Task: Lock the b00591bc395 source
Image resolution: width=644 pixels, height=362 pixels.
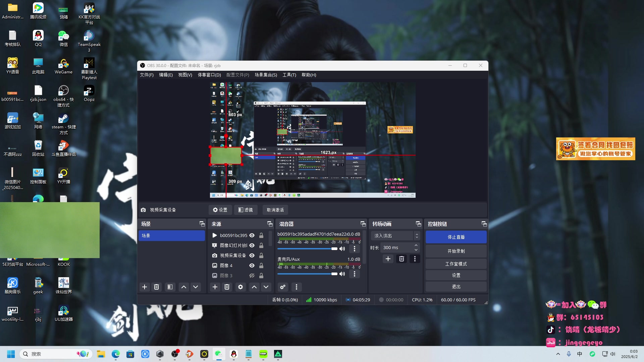Action: 261,235
